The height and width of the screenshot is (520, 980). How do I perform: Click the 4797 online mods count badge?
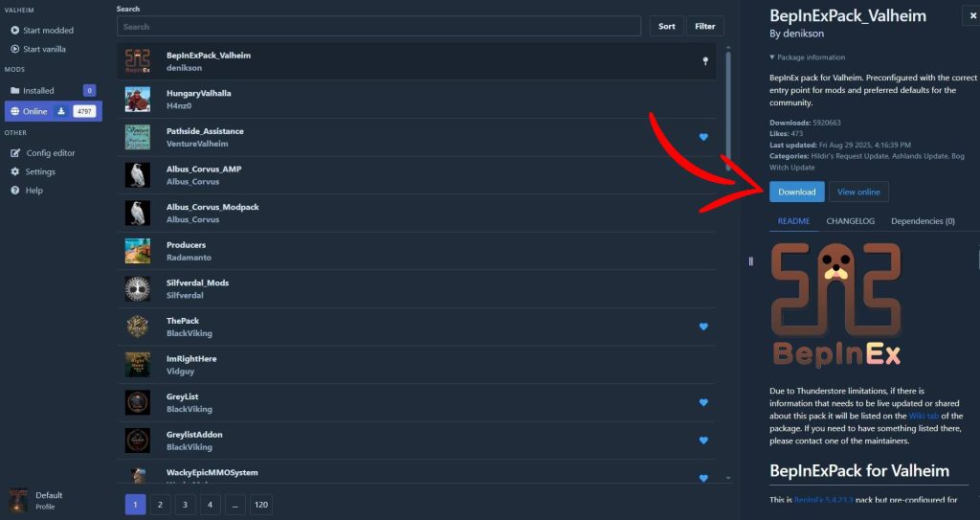pos(84,111)
